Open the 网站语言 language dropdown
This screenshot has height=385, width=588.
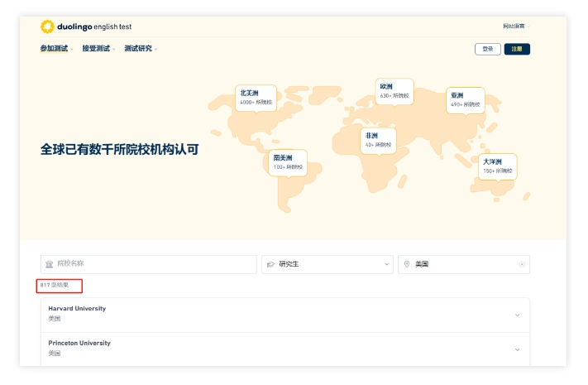pyautogui.click(x=516, y=26)
